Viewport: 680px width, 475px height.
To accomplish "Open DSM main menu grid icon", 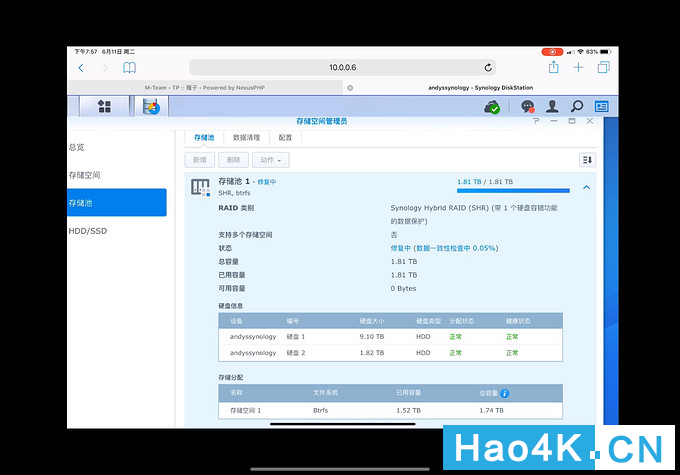I will [104, 106].
